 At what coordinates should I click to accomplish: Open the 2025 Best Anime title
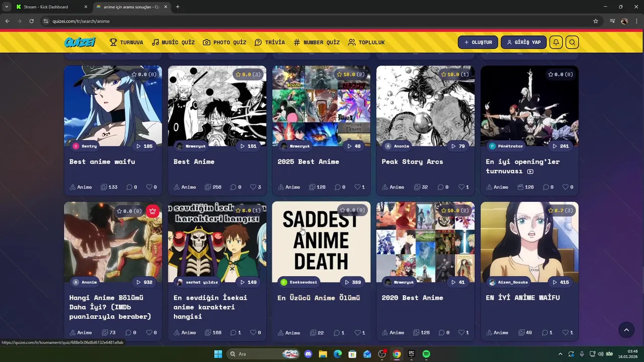click(x=308, y=161)
